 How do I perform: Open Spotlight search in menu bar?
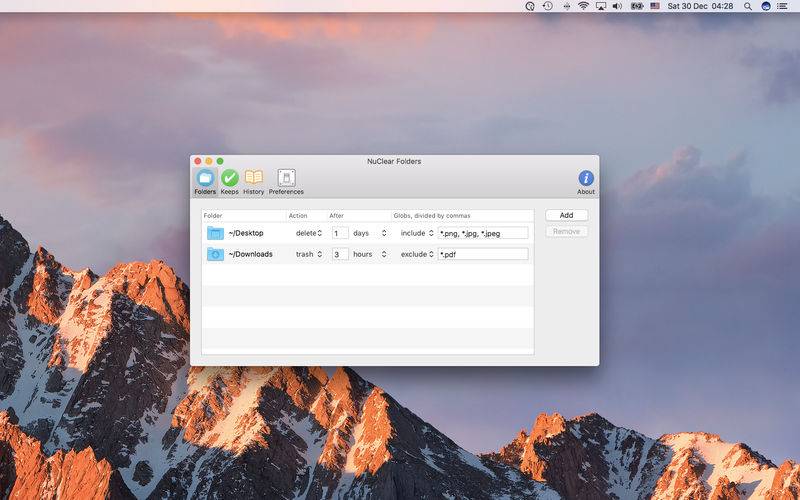point(747,6)
